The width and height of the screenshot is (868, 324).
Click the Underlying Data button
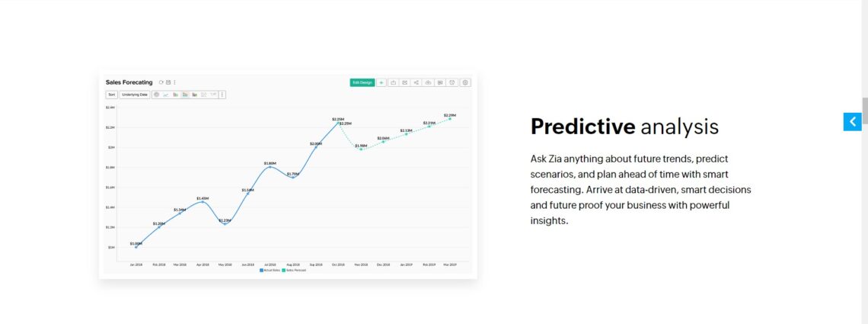click(x=135, y=95)
